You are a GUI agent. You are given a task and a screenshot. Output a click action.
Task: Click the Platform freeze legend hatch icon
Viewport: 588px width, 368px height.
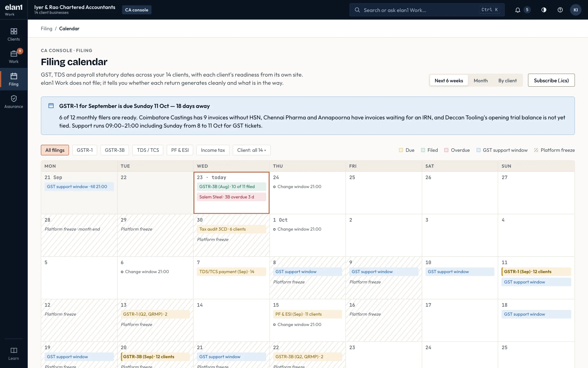(536, 150)
